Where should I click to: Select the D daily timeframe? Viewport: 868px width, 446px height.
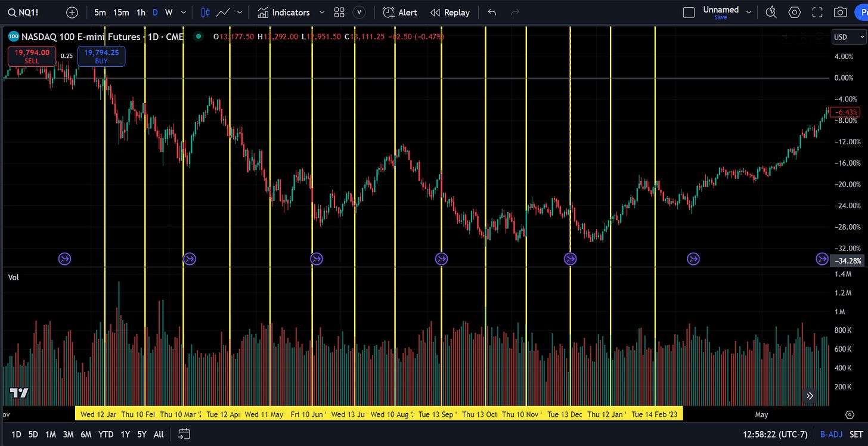pyautogui.click(x=155, y=12)
